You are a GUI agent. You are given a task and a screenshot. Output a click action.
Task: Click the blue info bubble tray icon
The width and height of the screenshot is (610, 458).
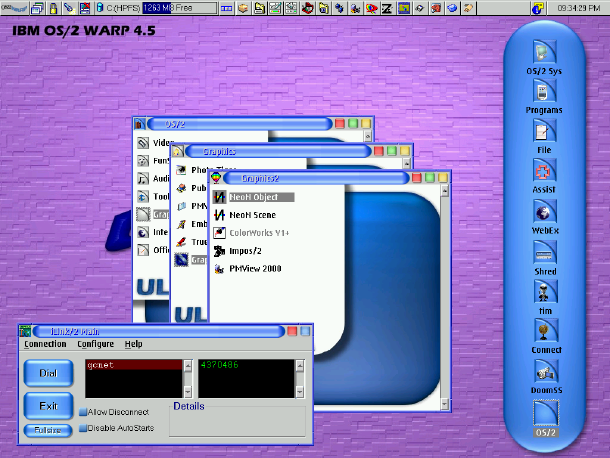pyautogui.click(x=538, y=8)
